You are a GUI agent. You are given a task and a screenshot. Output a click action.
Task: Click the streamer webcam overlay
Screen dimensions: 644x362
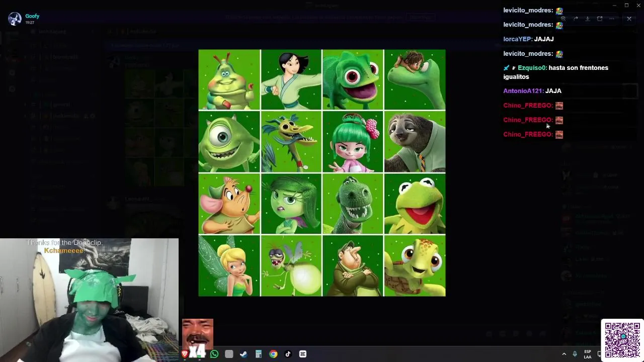pyautogui.click(x=89, y=300)
